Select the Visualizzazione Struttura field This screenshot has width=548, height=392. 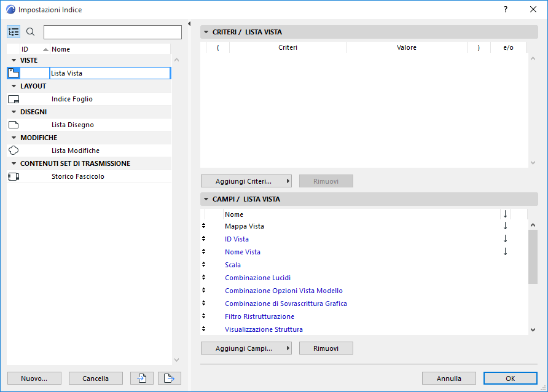pos(264,329)
